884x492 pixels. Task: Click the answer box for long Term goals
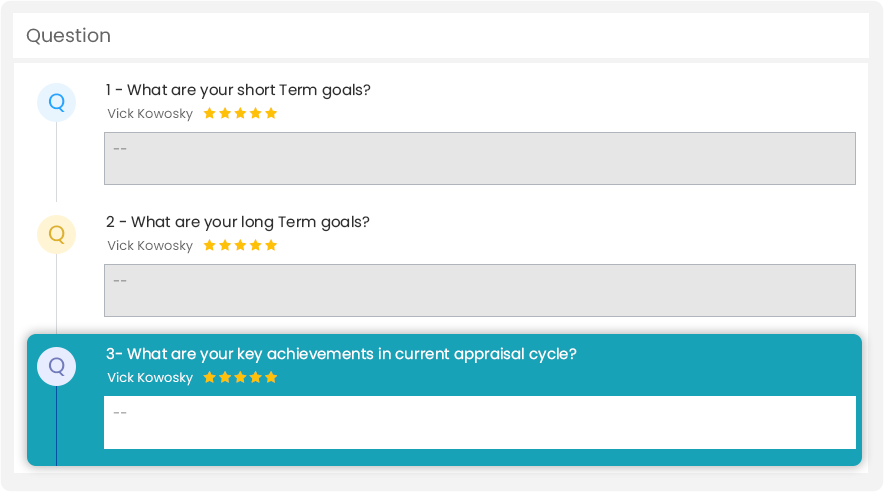[x=480, y=290]
